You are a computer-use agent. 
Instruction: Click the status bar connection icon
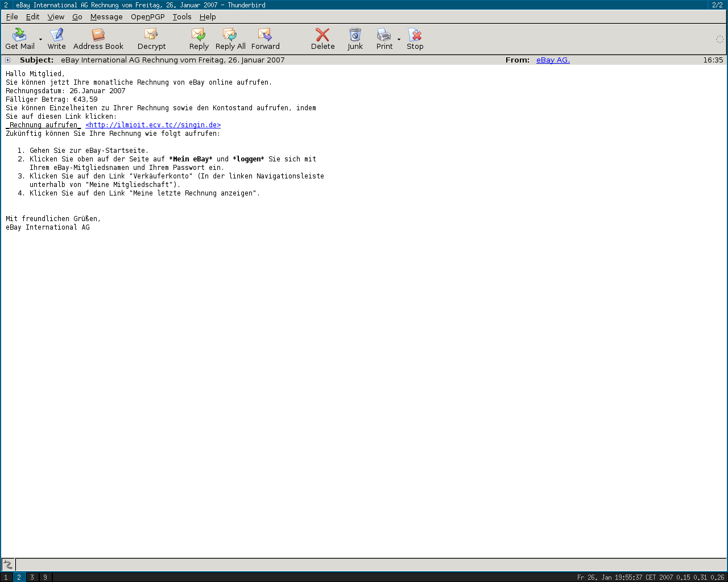point(8,564)
